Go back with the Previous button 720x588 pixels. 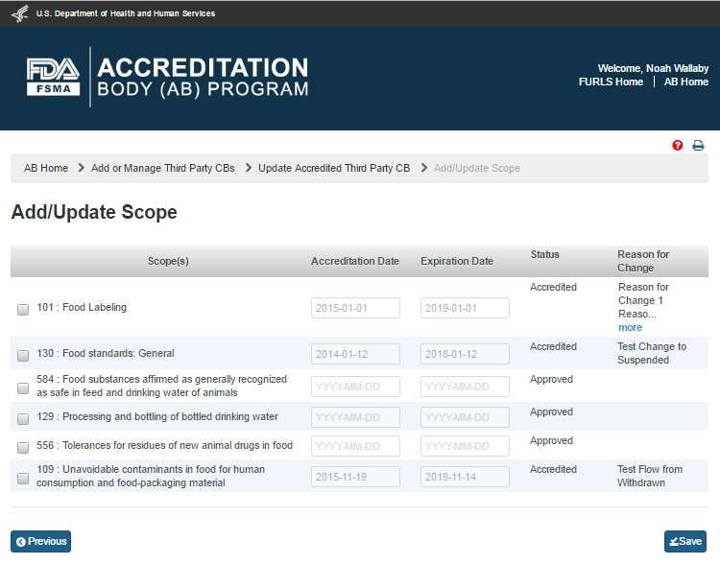(41, 542)
